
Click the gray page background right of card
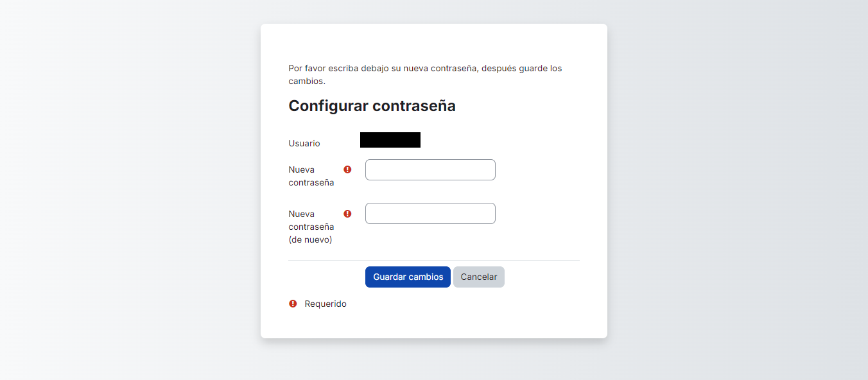[x=738, y=193]
